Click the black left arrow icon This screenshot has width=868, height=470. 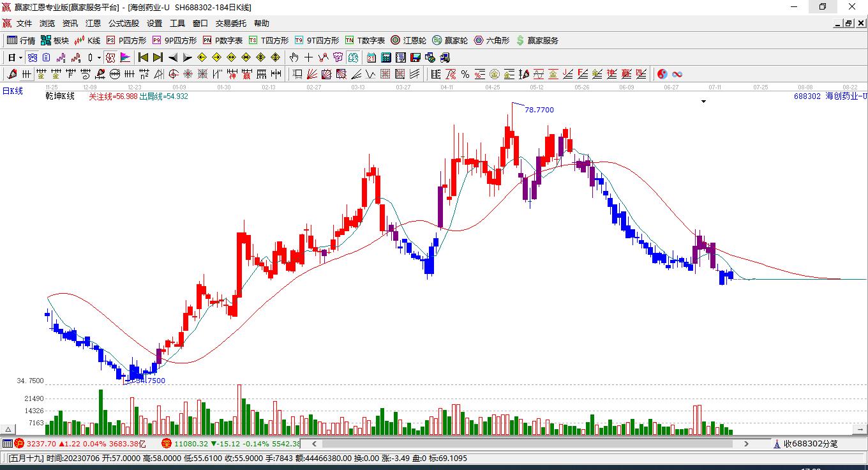[x=173, y=57]
